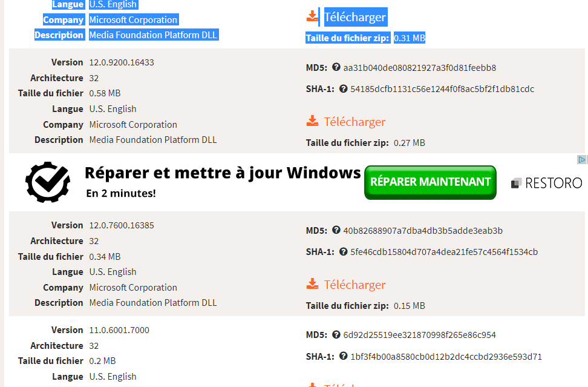Viewport: 588px width, 387px height.
Task: Click highlighted Taille du fichier zip label
Action: pyautogui.click(x=348, y=38)
